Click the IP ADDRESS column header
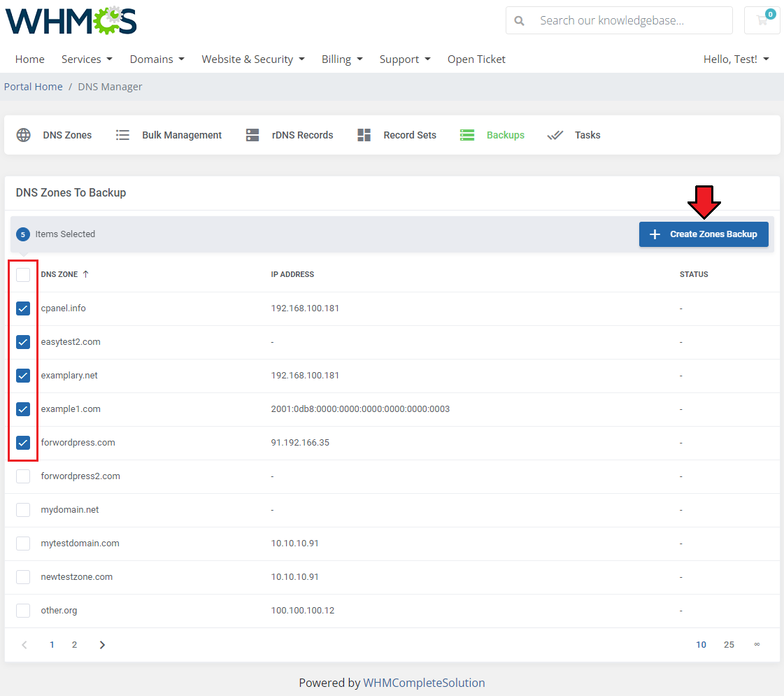Screen dimensions: 784x696 click(x=292, y=274)
